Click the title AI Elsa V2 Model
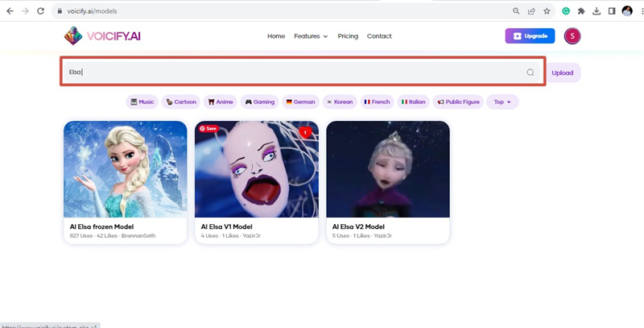The width and height of the screenshot is (644, 328). [358, 226]
